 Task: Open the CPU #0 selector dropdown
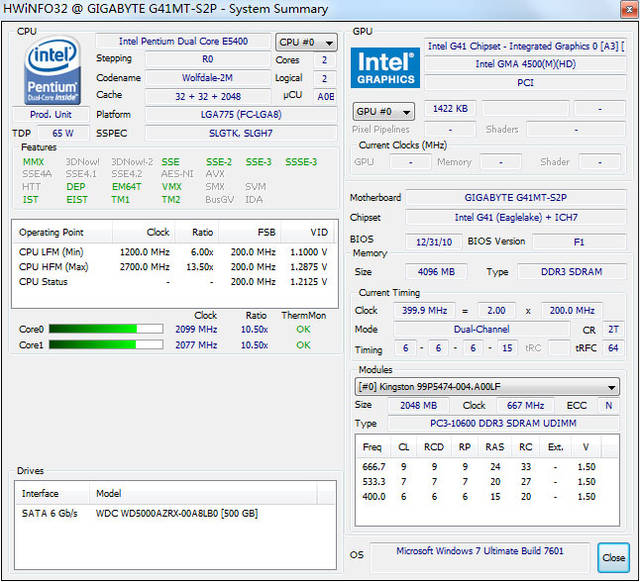[x=307, y=42]
